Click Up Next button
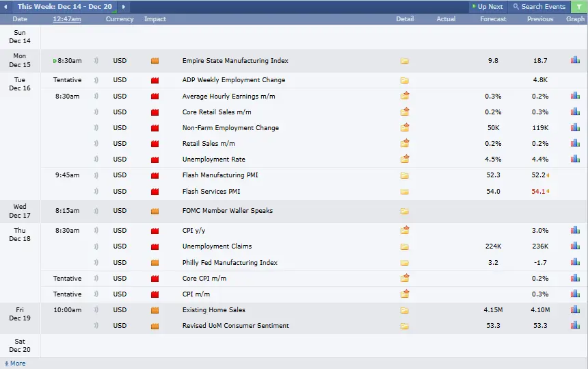Image resolution: width=588 pixels, height=369 pixels. point(487,7)
